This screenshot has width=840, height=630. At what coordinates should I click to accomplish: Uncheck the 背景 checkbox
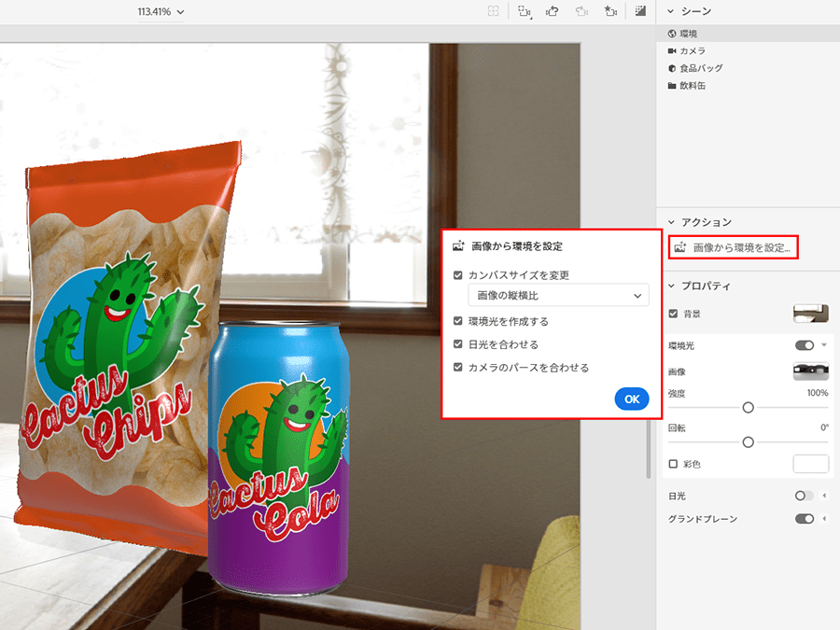point(673,314)
